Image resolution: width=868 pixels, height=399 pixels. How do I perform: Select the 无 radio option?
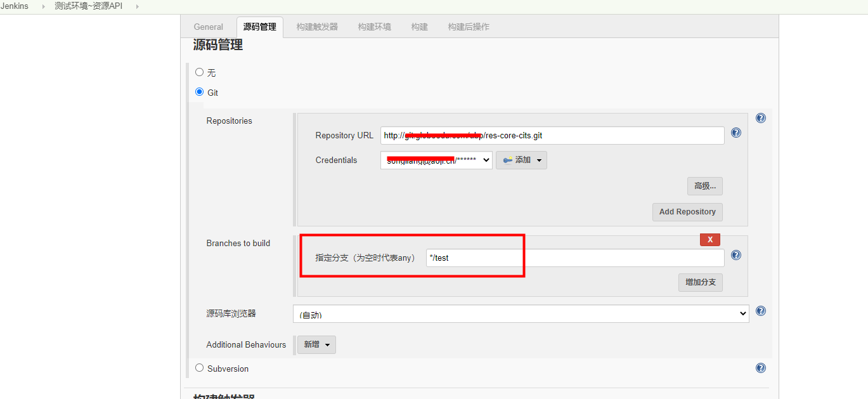(x=200, y=72)
